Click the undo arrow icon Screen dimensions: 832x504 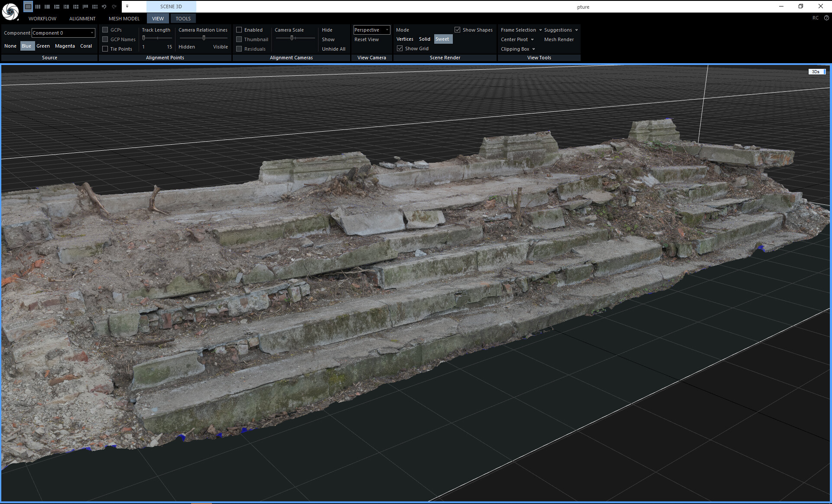point(104,6)
